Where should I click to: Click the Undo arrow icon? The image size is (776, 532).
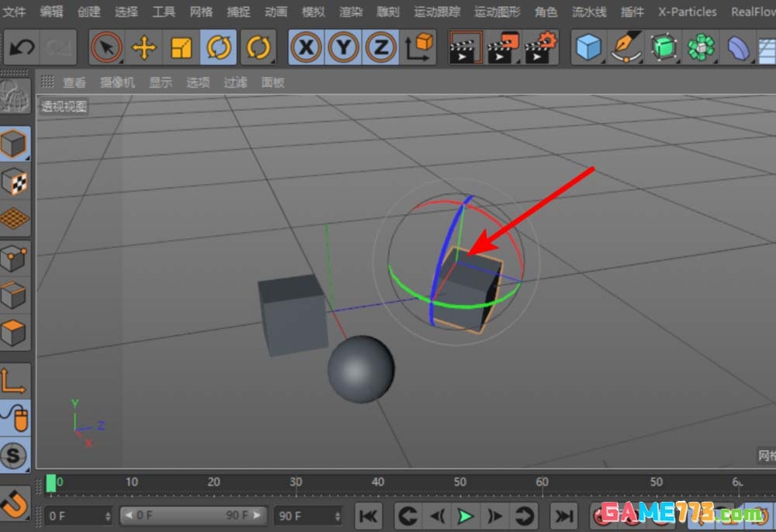tap(23, 48)
